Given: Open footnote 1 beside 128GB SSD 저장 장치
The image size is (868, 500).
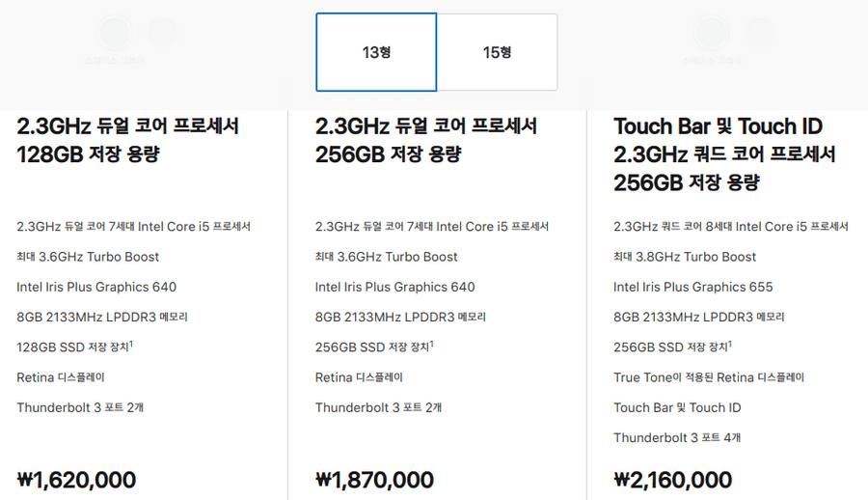Looking at the screenshot, I should pyautogui.click(x=130, y=343).
